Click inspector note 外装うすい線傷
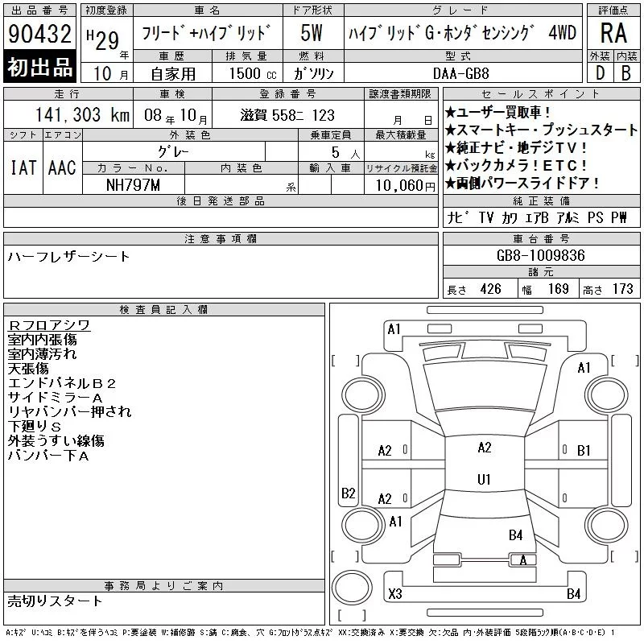 (56, 440)
